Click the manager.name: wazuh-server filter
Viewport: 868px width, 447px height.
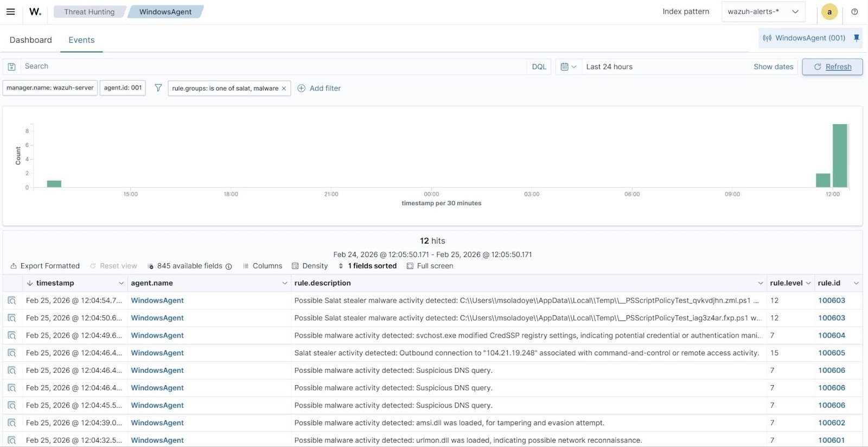(x=50, y=88)
